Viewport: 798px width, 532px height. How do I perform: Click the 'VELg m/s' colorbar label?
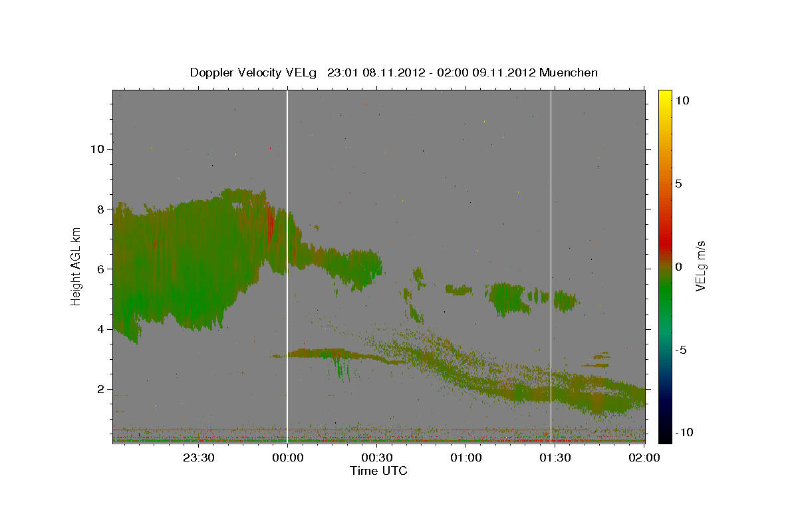(700, 266)
